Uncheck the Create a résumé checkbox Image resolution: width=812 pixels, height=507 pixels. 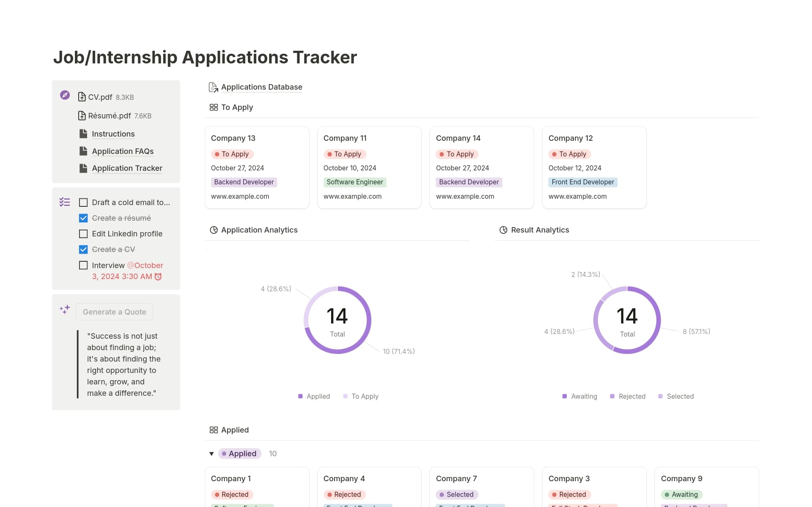tap(83, 218)
